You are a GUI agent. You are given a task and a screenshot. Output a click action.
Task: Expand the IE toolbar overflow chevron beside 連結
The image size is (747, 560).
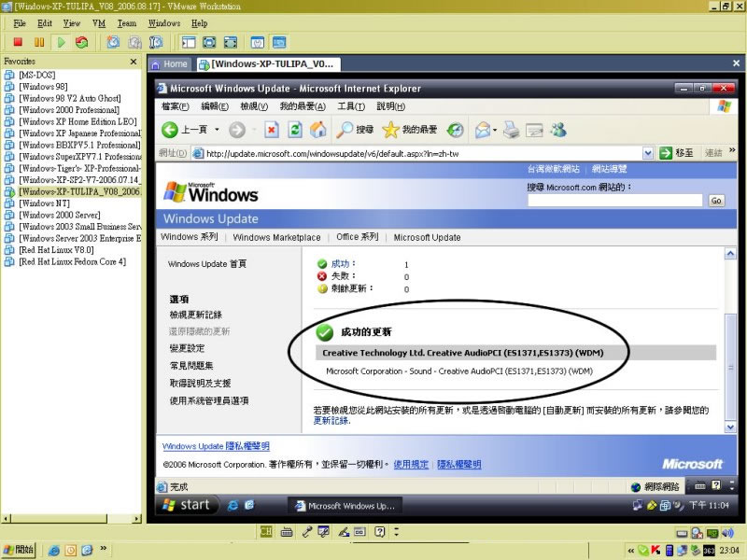point(732,150)
